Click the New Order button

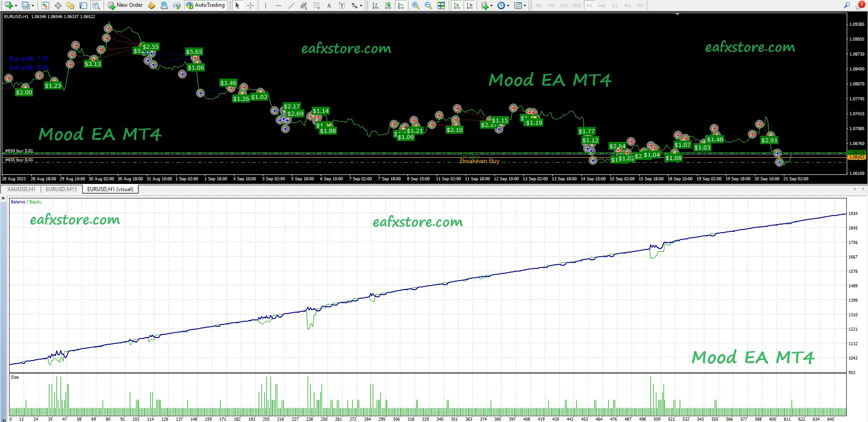point(125,5)
